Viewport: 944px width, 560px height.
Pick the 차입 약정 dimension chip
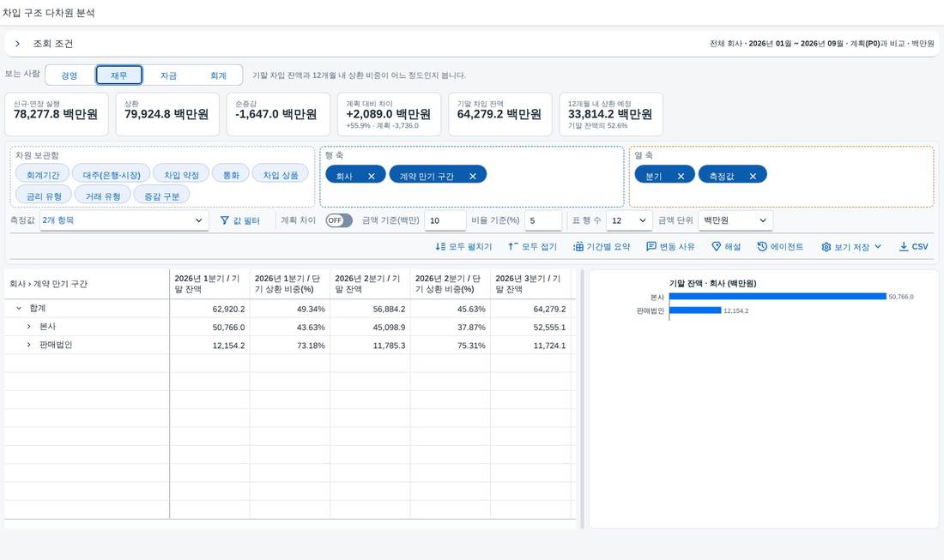pyautogui.click(x=181, y=175)
